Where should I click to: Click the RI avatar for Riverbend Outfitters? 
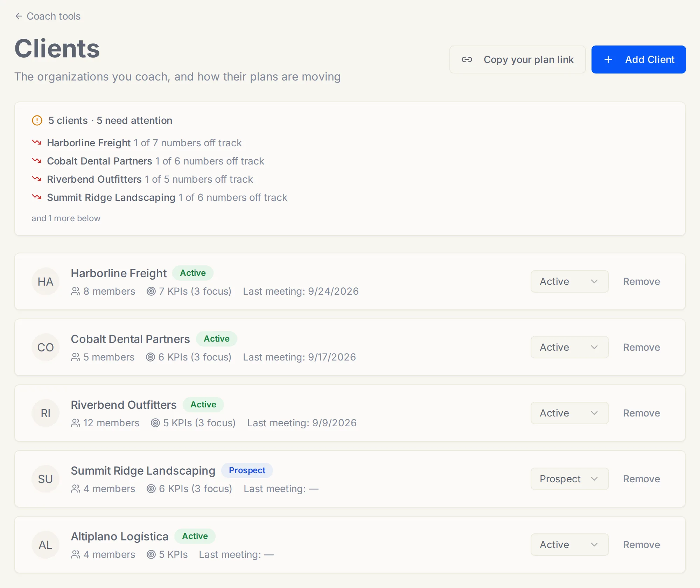[45, 413]
